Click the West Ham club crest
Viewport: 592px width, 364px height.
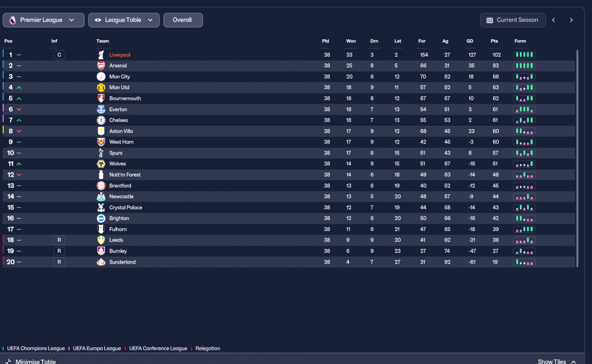(101, 142)
